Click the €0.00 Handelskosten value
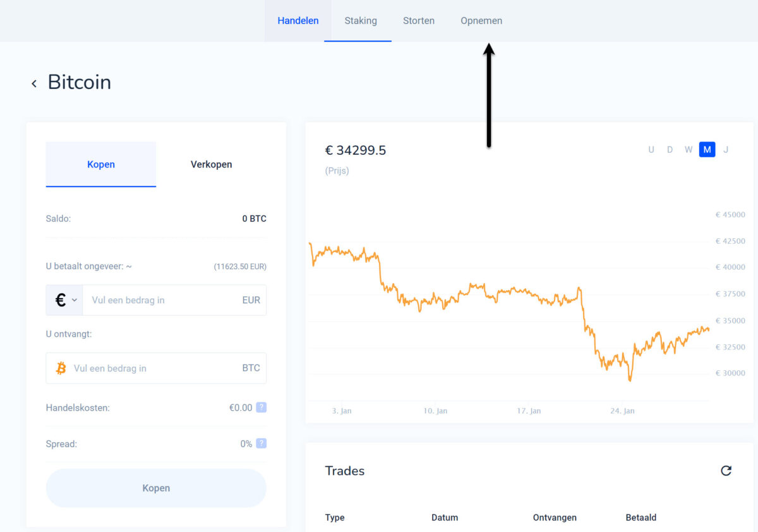This screenshot has width=758, height=532. [x=241, y=408]
